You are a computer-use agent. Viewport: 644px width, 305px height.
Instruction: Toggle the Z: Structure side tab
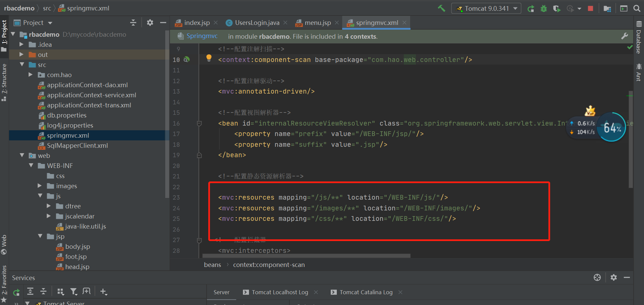(4, 82)
